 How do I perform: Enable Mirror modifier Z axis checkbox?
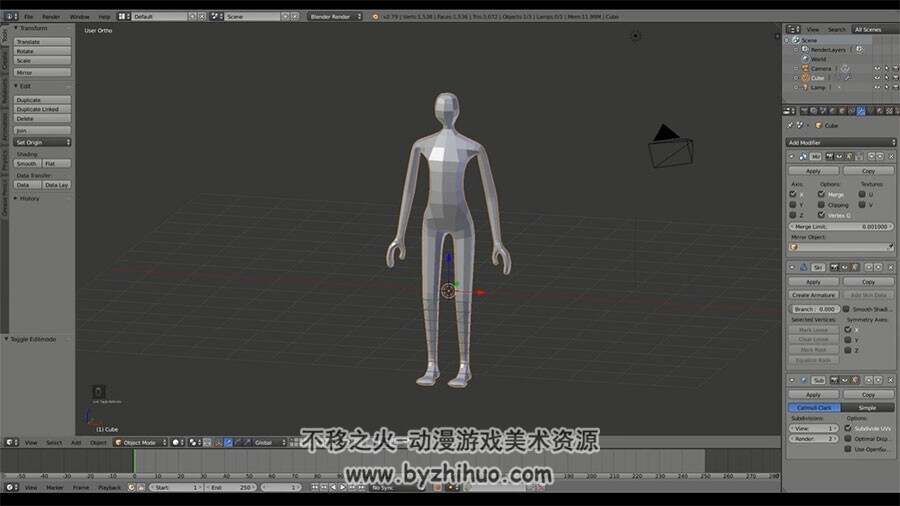click(x=793, y=215)
